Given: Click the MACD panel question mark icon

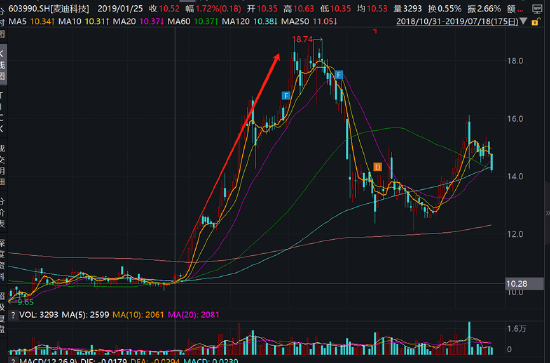Looking at the screenshot, I should [13, 360].
